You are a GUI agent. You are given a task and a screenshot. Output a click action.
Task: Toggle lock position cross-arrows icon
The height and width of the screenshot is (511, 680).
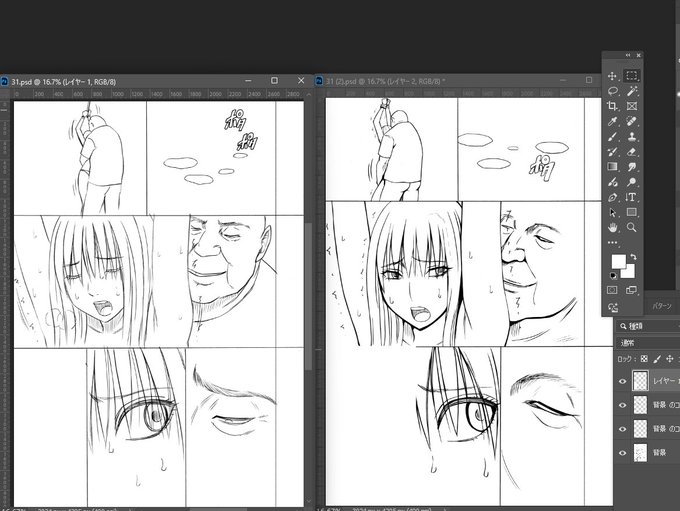click(x=670, y=359)
